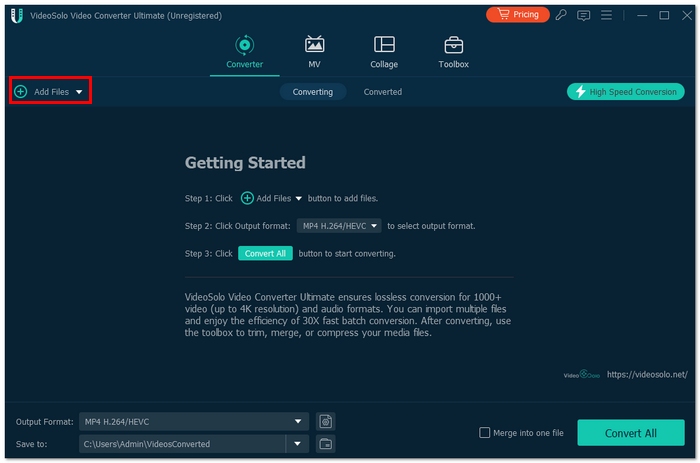The height and width of the screenshot is (463, 700).
Task: Toggle High Speed Conversion
Action: click(625, 92)
